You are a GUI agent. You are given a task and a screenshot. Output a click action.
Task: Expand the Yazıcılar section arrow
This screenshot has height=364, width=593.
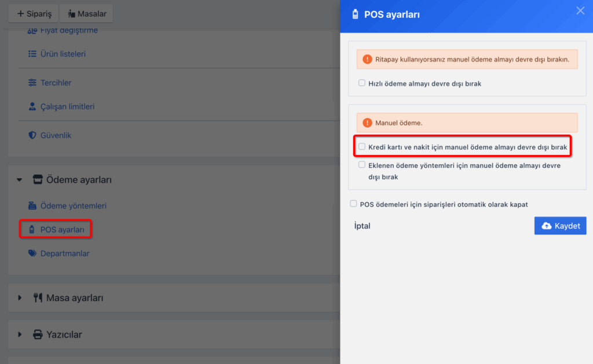pos(20,334)
